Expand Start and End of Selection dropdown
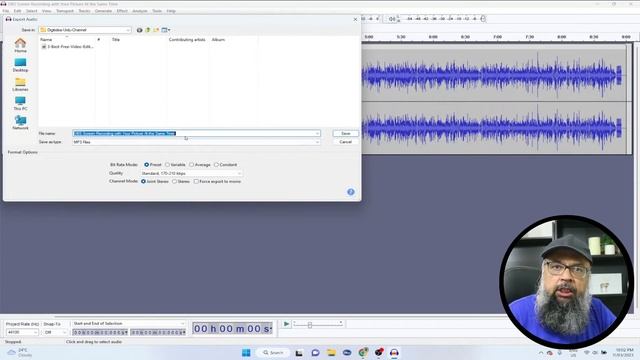The height and width of the screenshot is (360, 640). (x=182, y=323)
